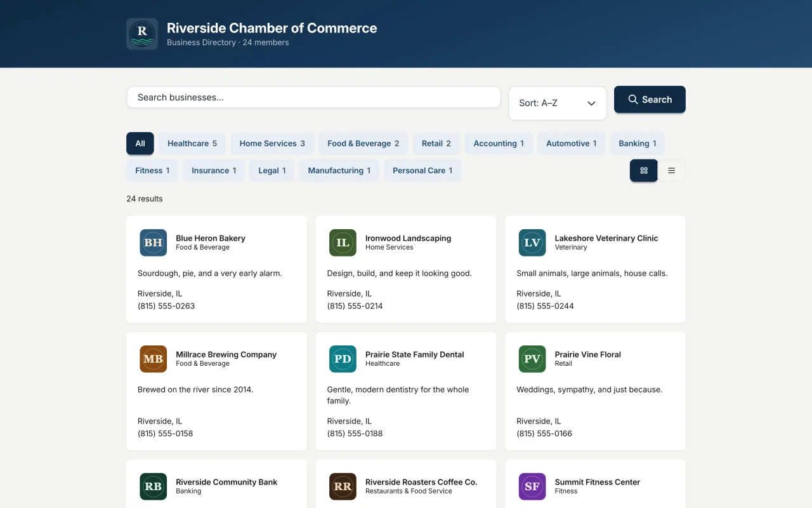Image resolution: width=812 pixels, height=508 pixels.
Task: Click the LV Lakeshore Veterinary logo
Action: point(532,243)
